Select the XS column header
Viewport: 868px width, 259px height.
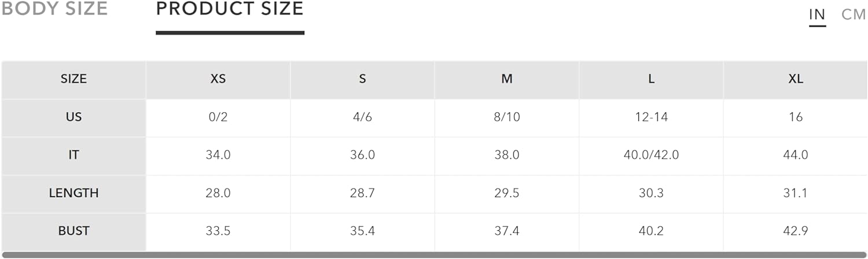pyautogui.click(x=218, y=79)
